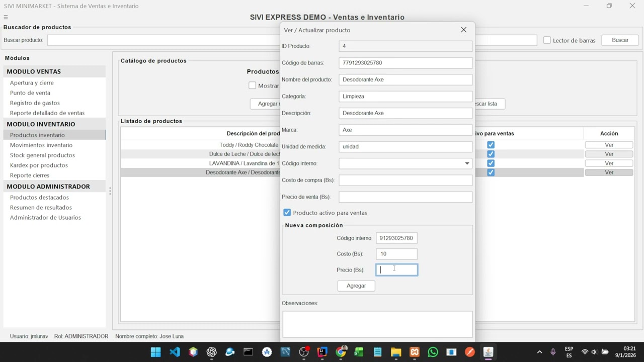Click the Marca field containing Axe

click(x=406, y=130)
